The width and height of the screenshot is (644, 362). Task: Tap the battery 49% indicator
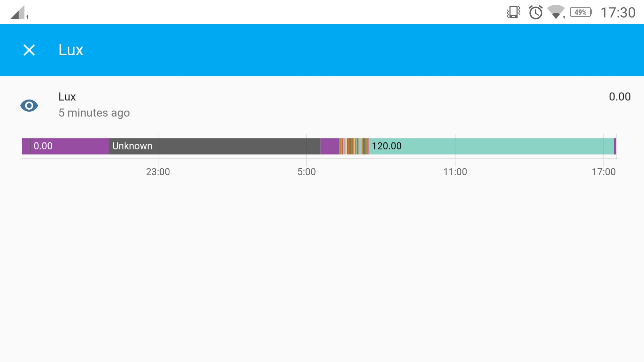tap(581, 12)
